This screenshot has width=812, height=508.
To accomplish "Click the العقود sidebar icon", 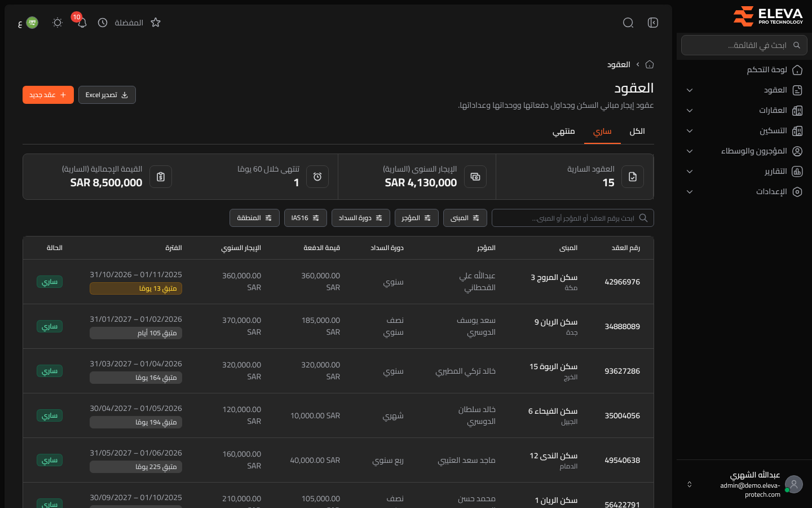I will pos(797,90).
